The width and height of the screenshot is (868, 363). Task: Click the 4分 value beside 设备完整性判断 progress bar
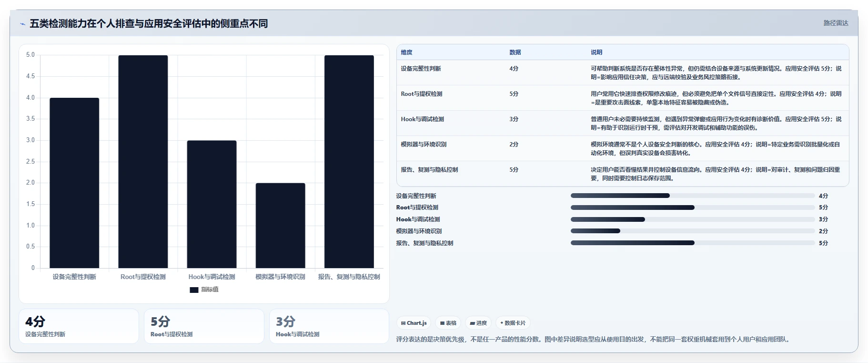[x=823, y=196]
